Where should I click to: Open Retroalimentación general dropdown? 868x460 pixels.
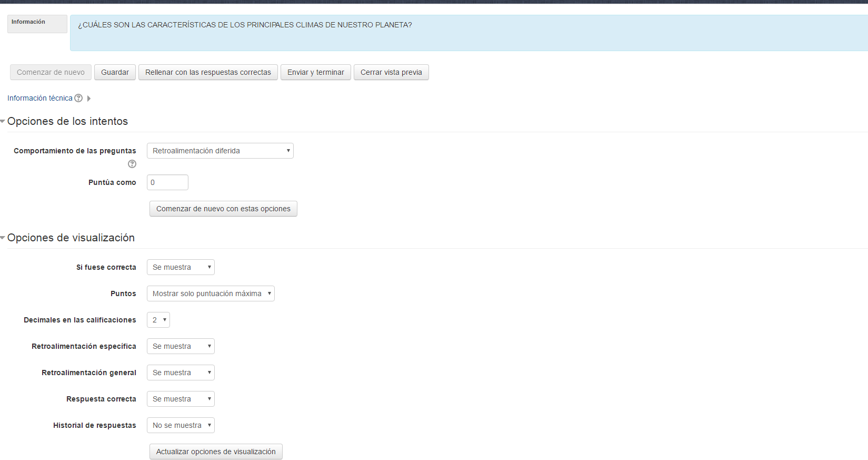tap(181, 373)
